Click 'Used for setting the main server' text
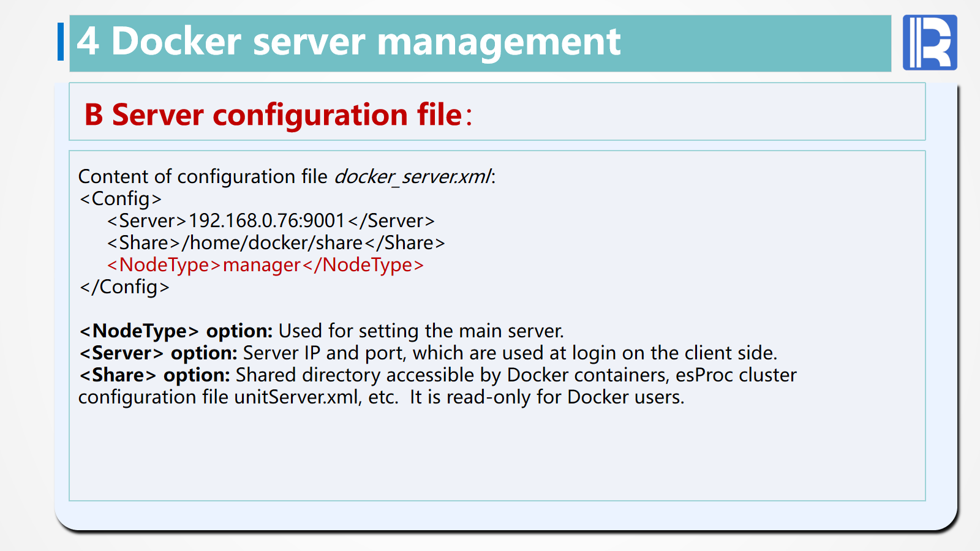 (421, 331)
